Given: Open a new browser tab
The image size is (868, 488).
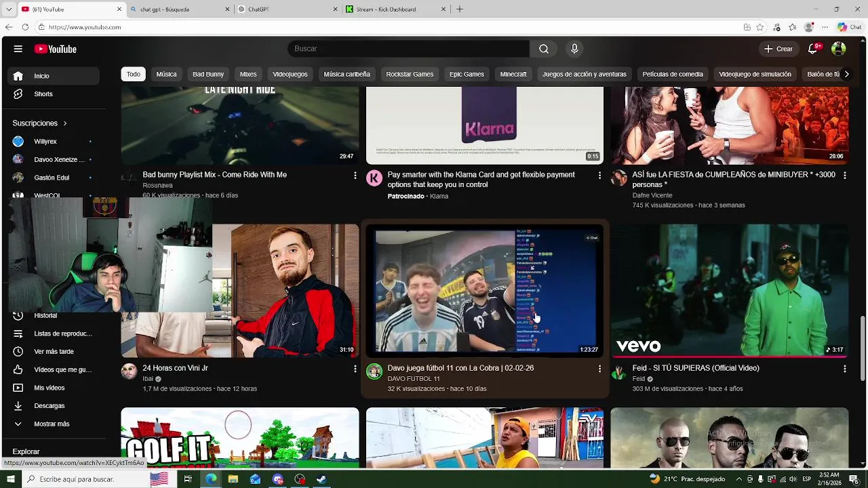Looking at the screenshot, I should (x=460, y=9).
